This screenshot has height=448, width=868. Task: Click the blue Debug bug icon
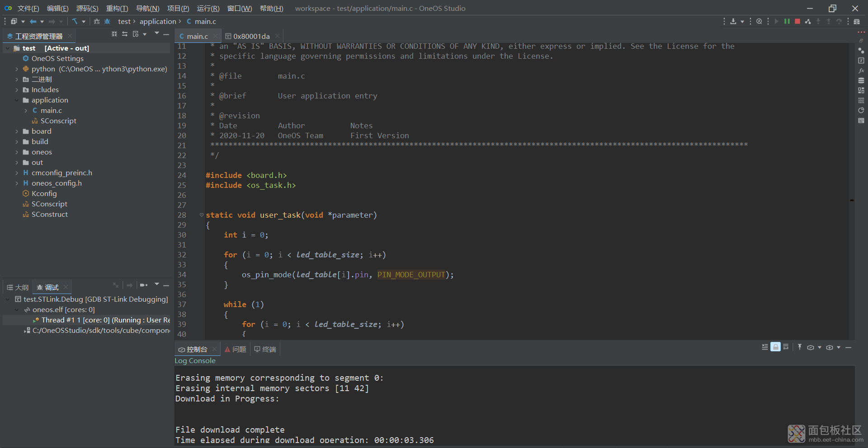click(x=107, y=21)
